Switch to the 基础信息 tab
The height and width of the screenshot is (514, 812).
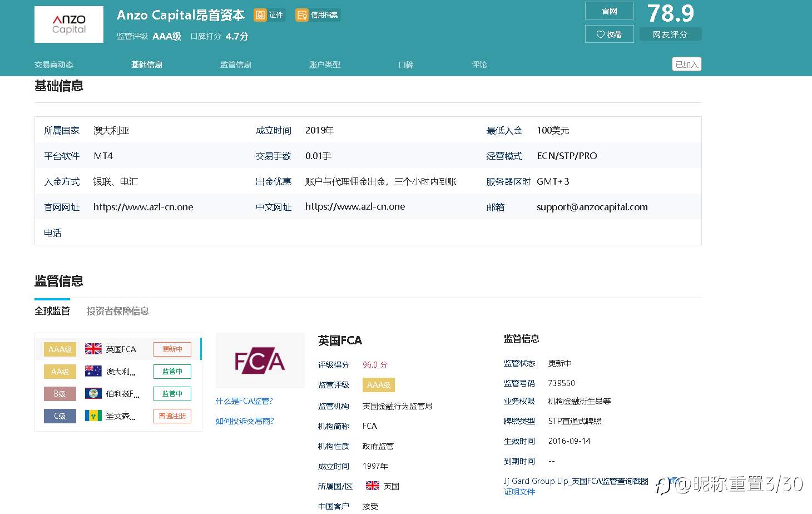(147, 65)
